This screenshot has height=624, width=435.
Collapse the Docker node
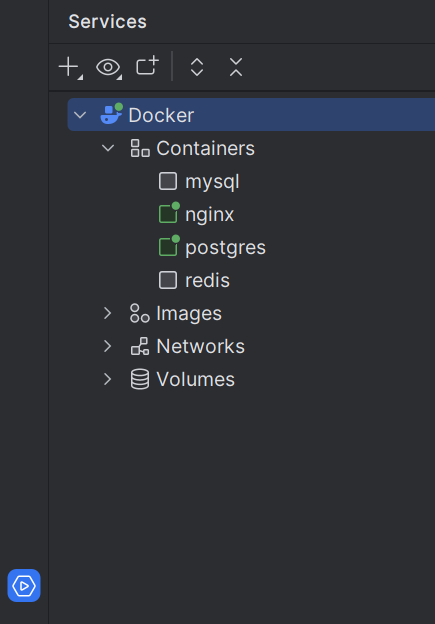(x=80, y=115)
